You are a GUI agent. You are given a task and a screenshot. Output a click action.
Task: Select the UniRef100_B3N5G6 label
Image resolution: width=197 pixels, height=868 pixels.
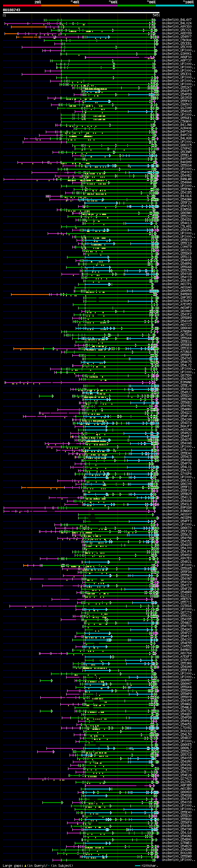(177, 210)
